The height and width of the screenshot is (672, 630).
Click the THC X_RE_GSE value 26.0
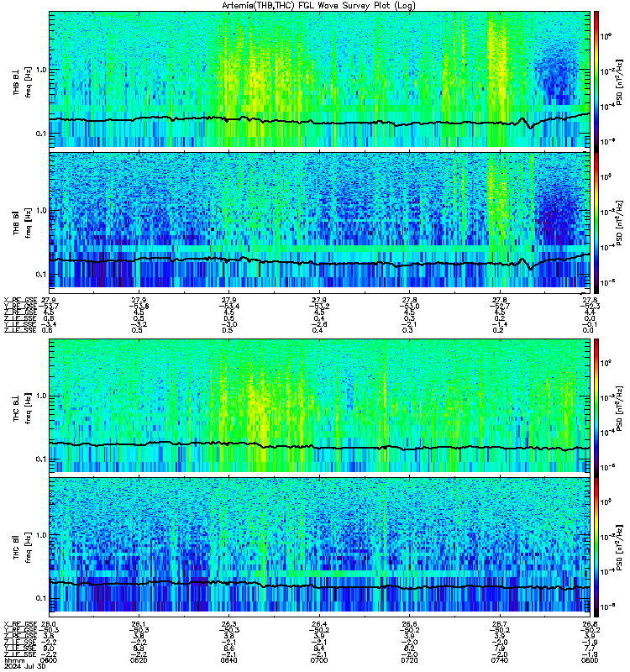49,624
